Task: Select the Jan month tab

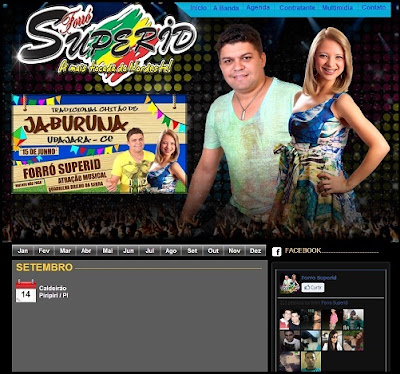Action: click(x=23, y=251)
